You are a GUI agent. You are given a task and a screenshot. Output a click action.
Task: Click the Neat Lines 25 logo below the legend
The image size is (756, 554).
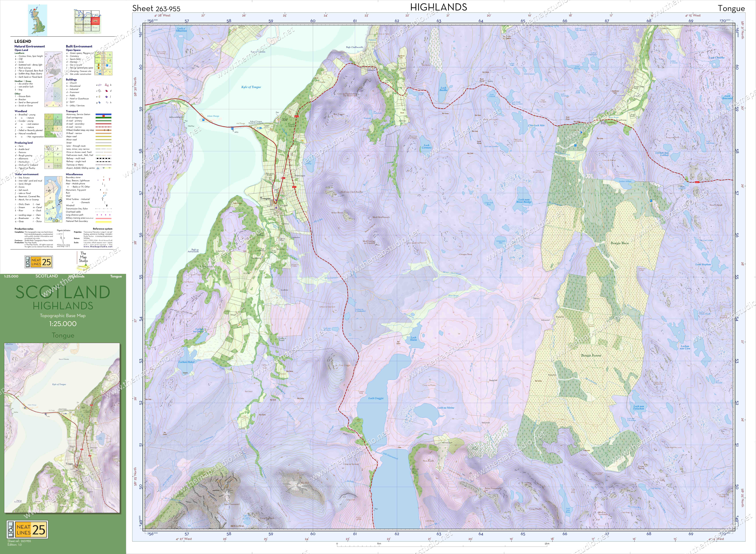click(39, 262)
